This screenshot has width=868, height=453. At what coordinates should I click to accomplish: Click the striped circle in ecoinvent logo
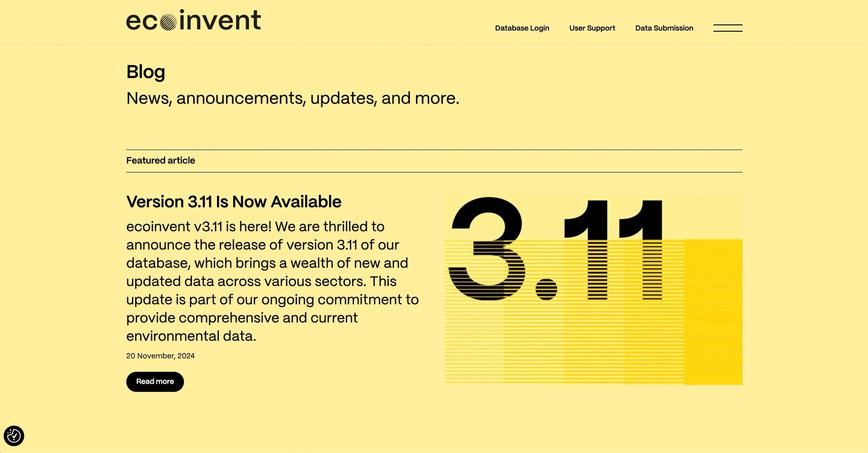(x=168, y=22)
